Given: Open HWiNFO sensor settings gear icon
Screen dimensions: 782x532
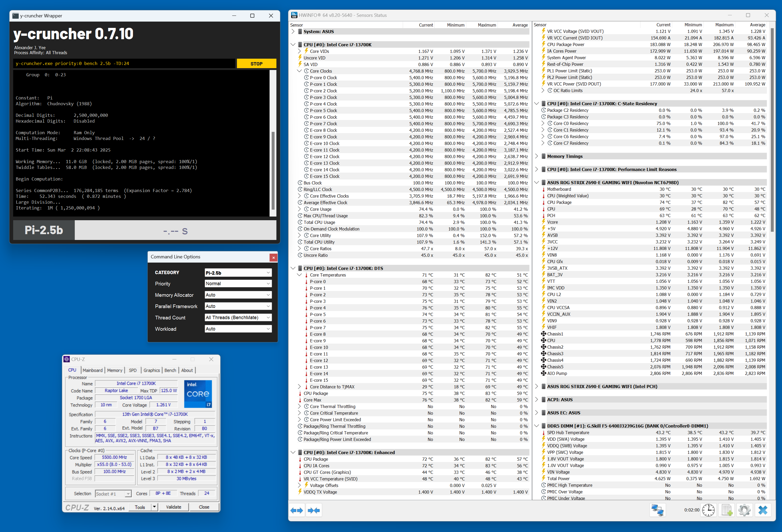Looking at the screenshot, I should (744, 510).
